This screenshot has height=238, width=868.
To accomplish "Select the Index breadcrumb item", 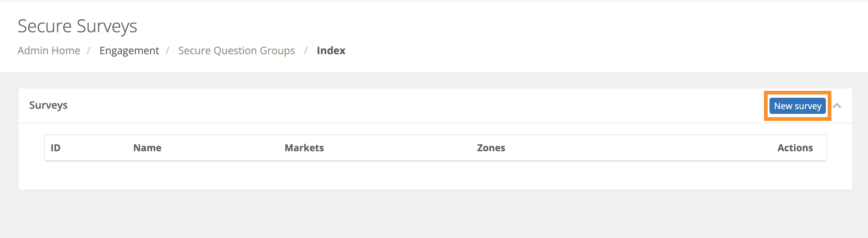I will pyautogui.click(x=330, y=51).
